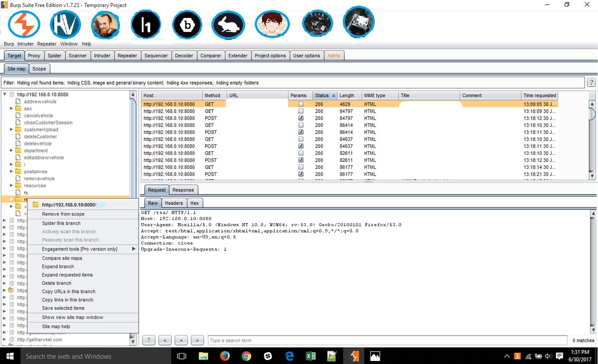The height and width of the screenshot is (364, 598).
Task: Toggle Params checkbox in first GET row
Action: [300, 104]
